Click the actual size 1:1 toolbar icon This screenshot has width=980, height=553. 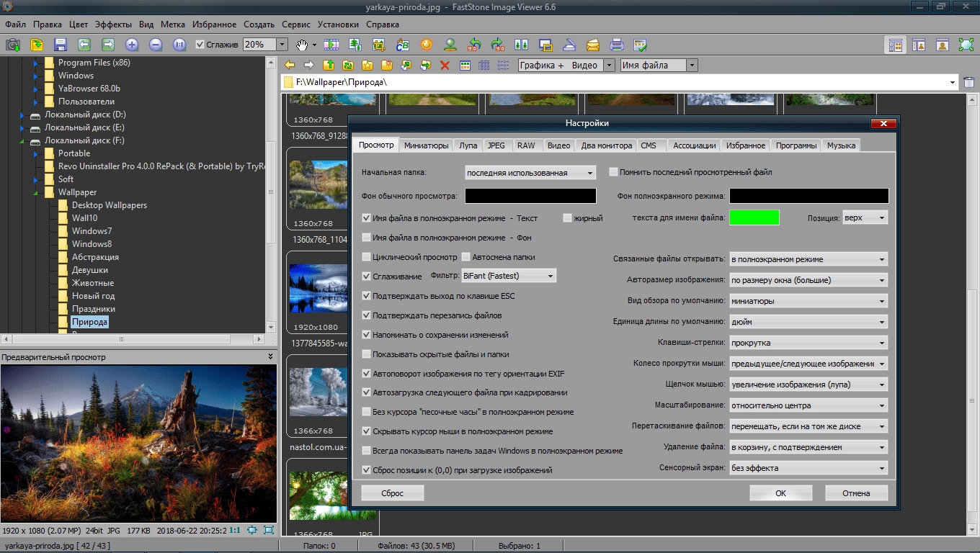[179, 45]
